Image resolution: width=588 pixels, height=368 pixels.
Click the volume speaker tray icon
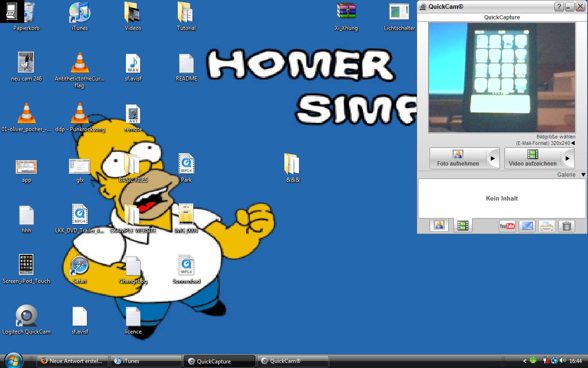click(563, 361)
